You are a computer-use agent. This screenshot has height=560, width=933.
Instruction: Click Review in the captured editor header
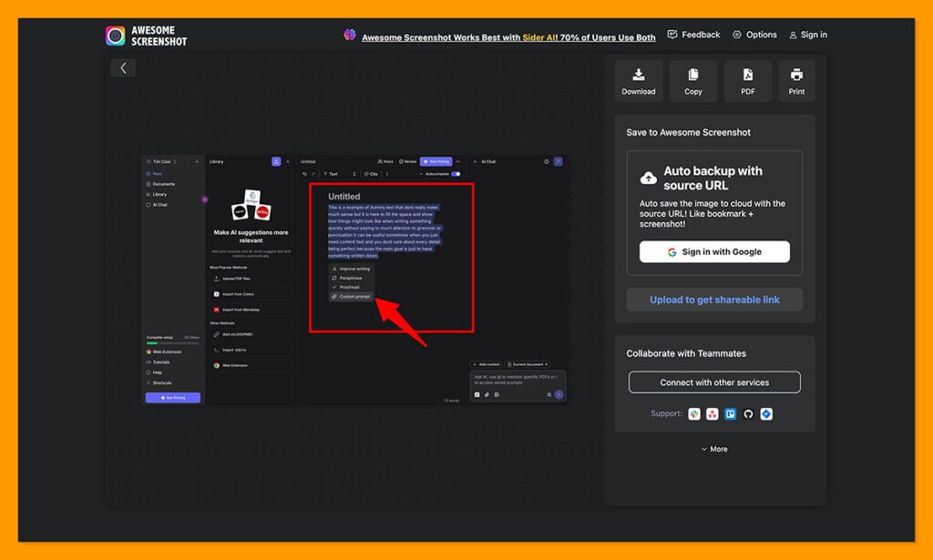pos(407,162)
